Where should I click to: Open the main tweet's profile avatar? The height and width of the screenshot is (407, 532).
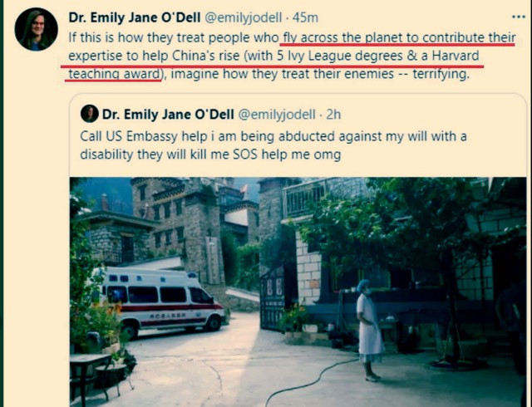pos(36,29)
